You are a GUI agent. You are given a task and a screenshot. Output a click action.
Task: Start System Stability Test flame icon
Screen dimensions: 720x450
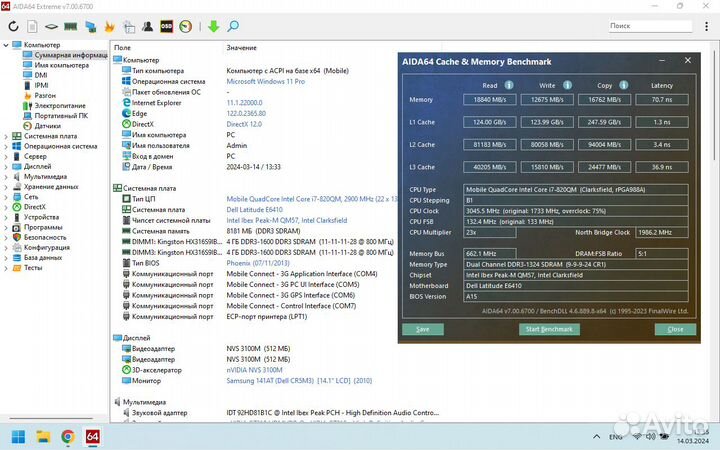click(109, 27)
